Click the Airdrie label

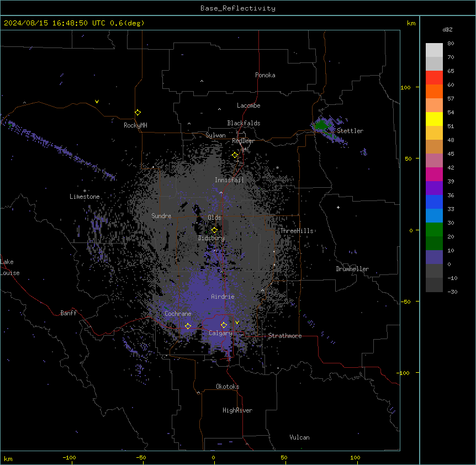click(223, 297)
